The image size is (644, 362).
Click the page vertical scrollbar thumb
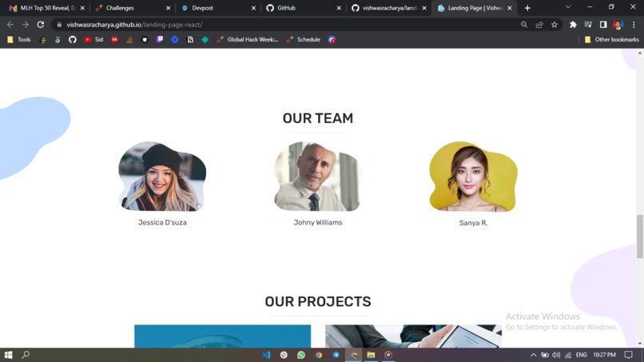639,237
